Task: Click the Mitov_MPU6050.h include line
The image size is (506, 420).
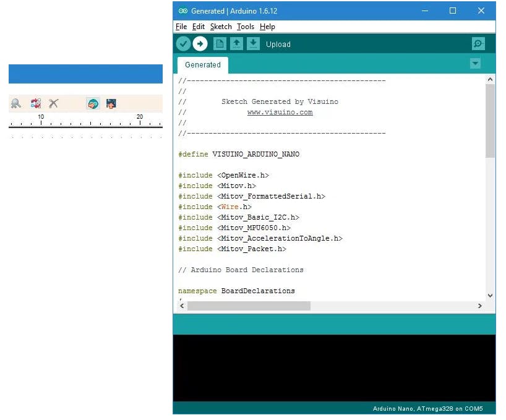Action: click(x=234, y=228)
